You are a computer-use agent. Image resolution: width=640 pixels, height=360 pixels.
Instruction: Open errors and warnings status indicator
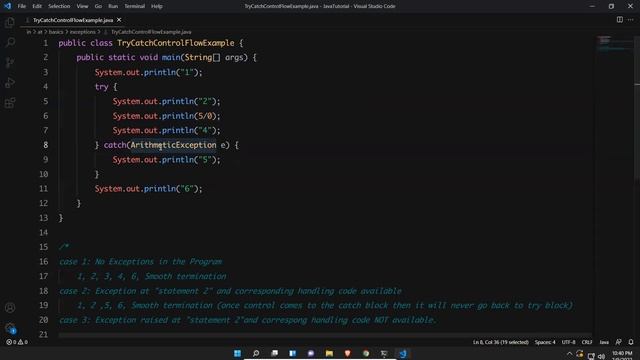click(x=17, y=342)
